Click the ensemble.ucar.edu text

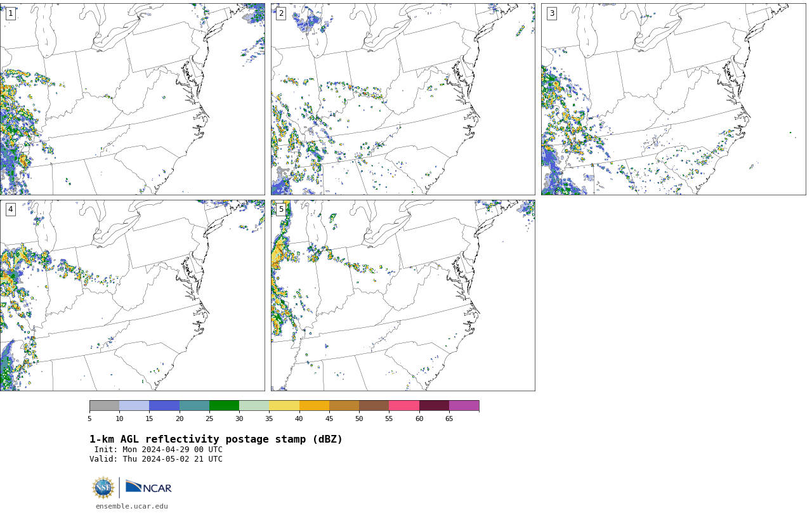(x=132, y=506)
